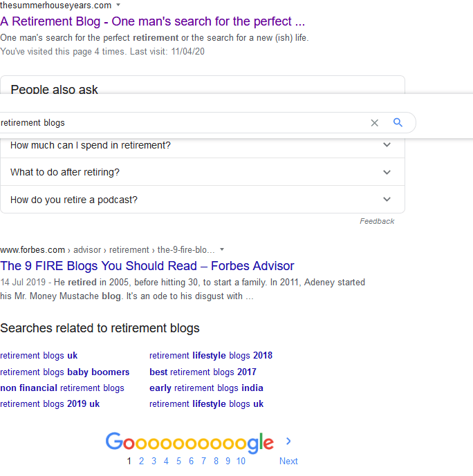Expand "What to do after retiring?" question
Viewport: 473px width, 476px height.
pyautogui.click(x=203, y=172)
